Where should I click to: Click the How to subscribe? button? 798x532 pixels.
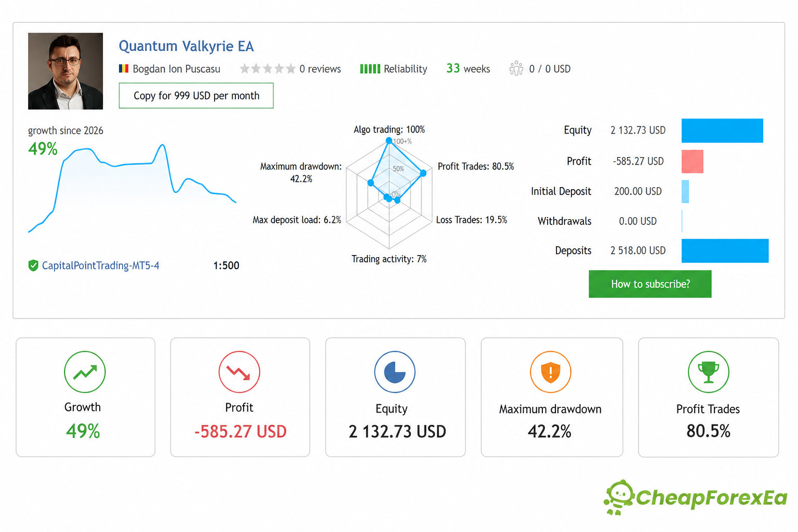[x=650, y=284]
